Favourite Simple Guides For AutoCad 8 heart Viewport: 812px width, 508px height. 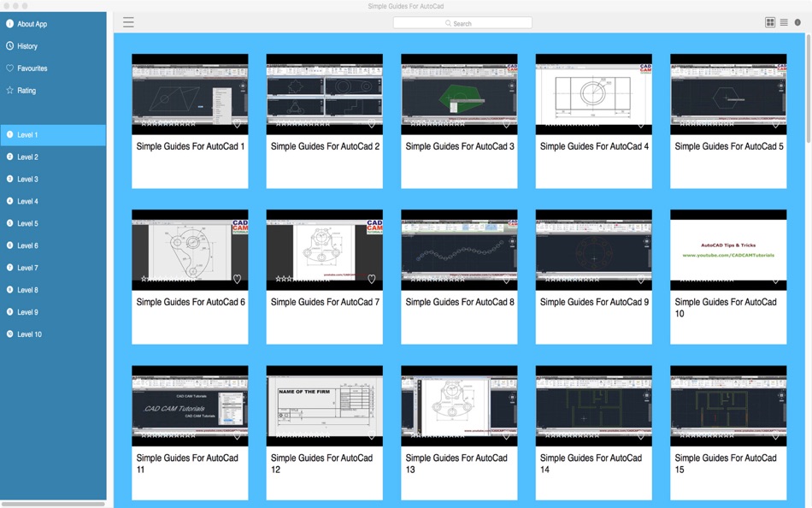click(x=506, y=279)
